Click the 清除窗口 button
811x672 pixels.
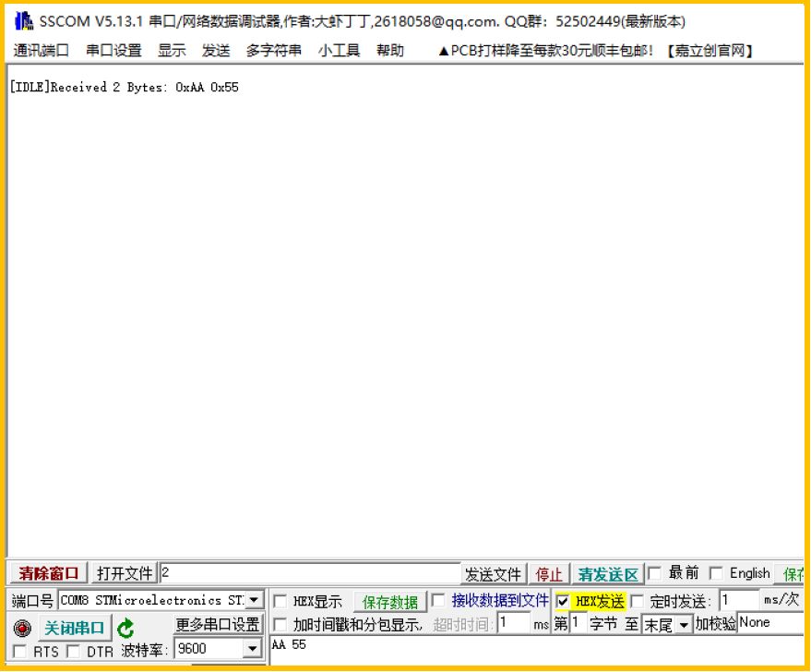pyautogui.click(x=49, y=573)
